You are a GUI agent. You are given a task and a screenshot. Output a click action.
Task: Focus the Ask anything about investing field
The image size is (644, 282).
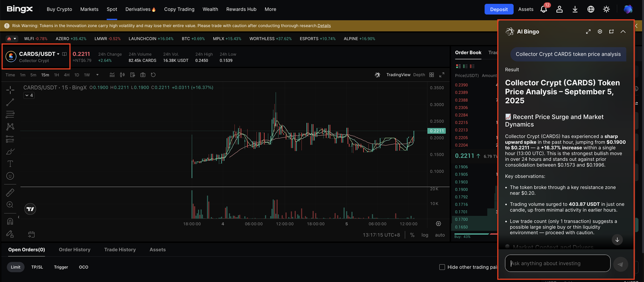click(557, 263)
